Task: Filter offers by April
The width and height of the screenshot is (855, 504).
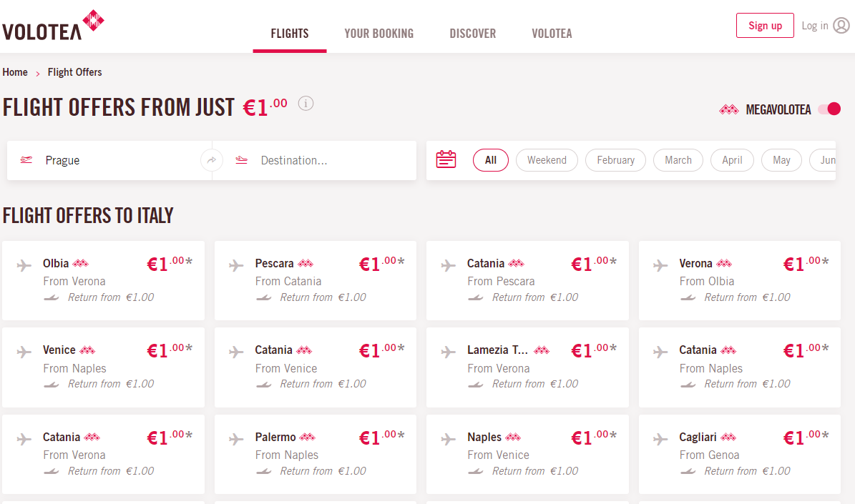Action: [733, 160]
